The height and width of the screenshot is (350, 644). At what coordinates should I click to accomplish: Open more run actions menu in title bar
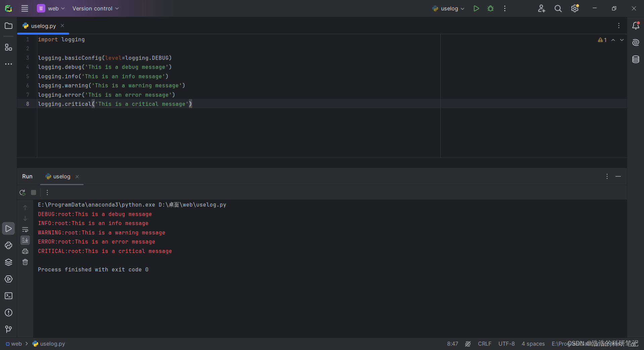coord(504,8)
